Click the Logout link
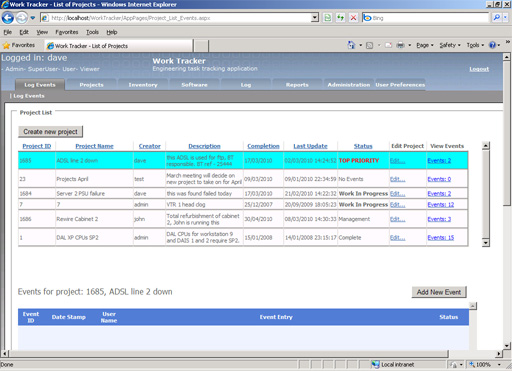512x371 pixels. coord(479,69)
